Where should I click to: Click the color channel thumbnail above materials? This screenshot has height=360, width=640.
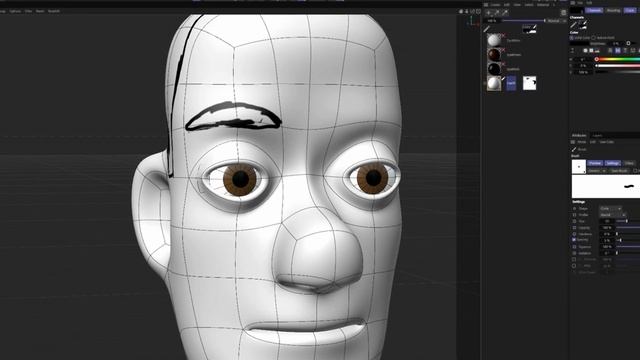click(x=529, y=29)
